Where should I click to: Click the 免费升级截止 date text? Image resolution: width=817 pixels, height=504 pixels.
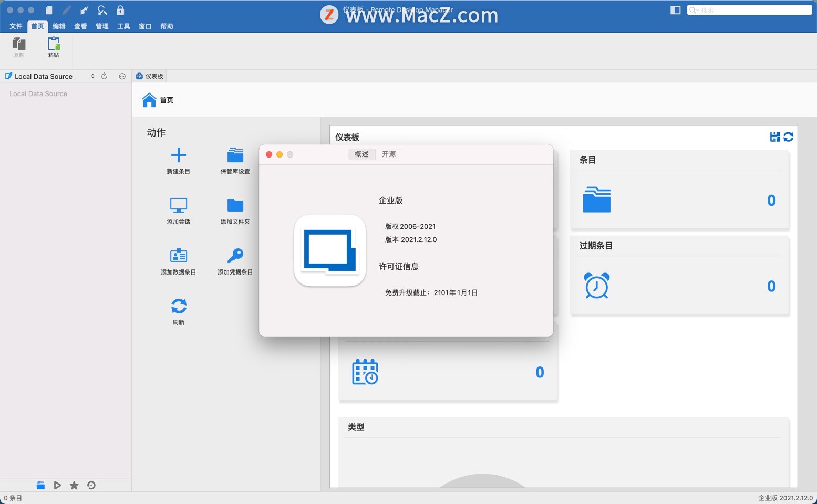(431, 292)
